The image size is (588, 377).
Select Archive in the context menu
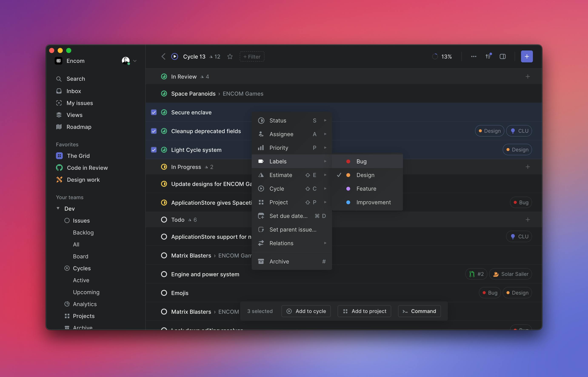click(292, 262)
